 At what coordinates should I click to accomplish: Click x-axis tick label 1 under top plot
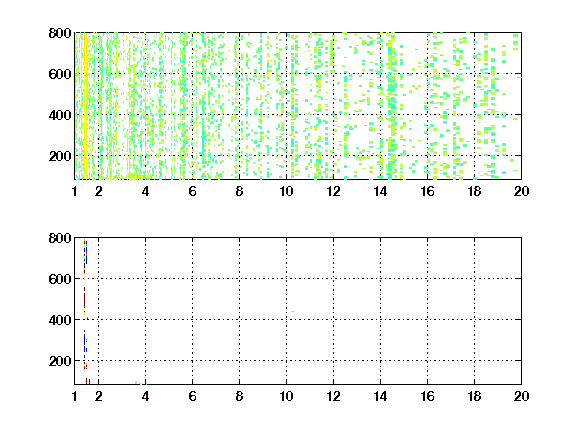pos(75,191)
